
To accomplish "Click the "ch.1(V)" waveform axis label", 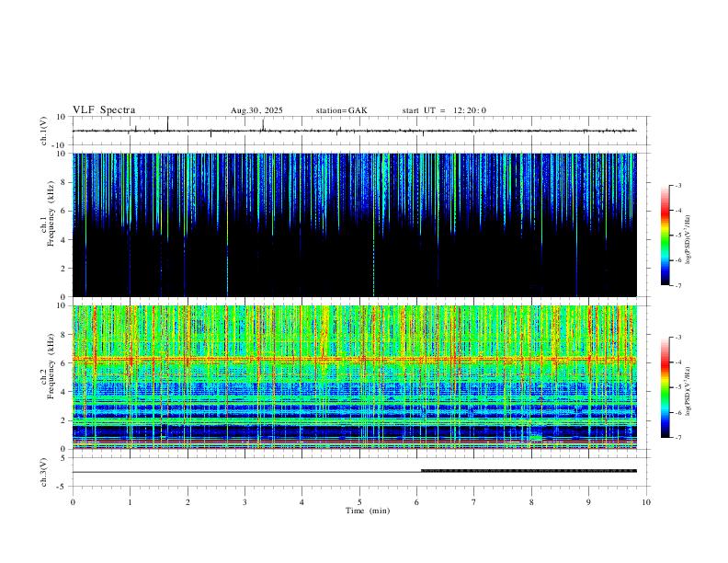I will pos(44,131).
